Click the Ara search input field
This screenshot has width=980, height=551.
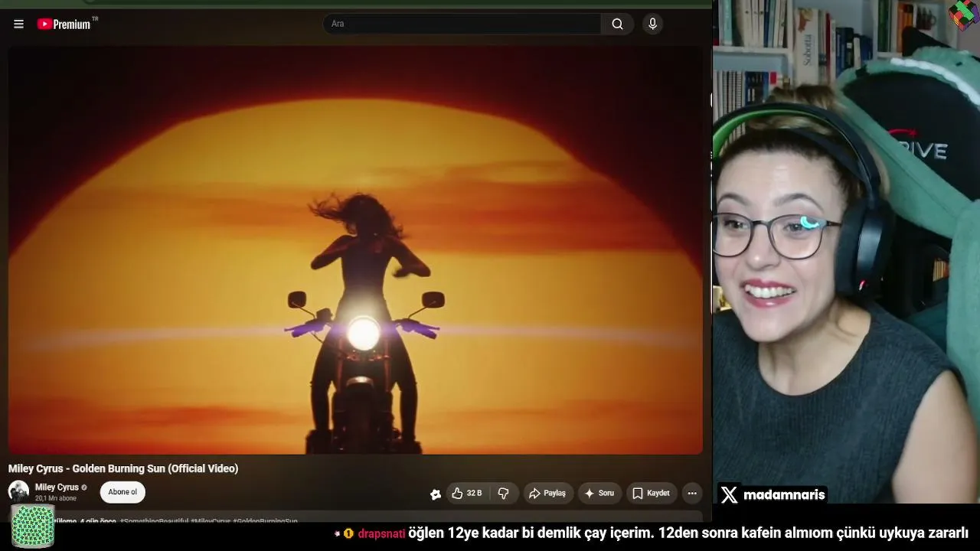coord(462,24)
